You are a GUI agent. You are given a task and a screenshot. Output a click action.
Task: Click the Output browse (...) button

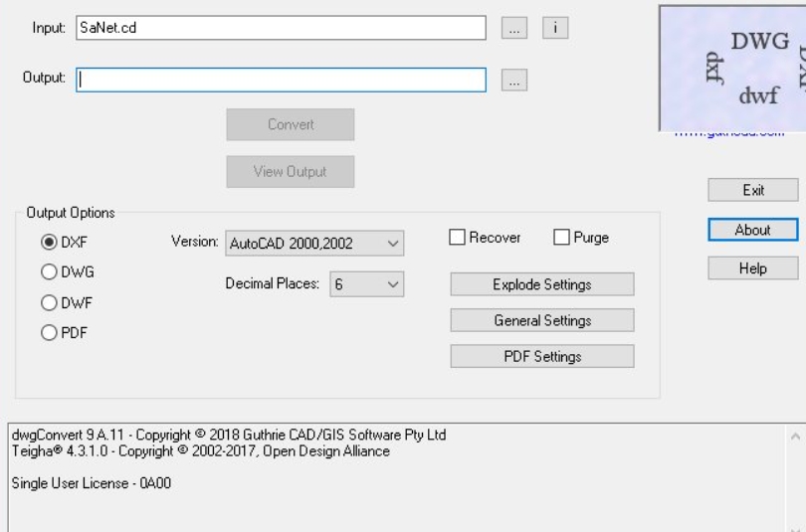tap(513, 82)
